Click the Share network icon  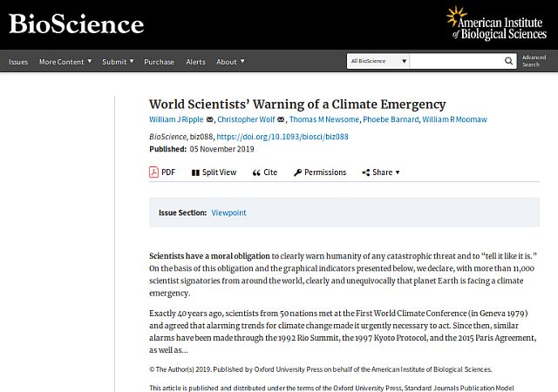tap(366, 172)
